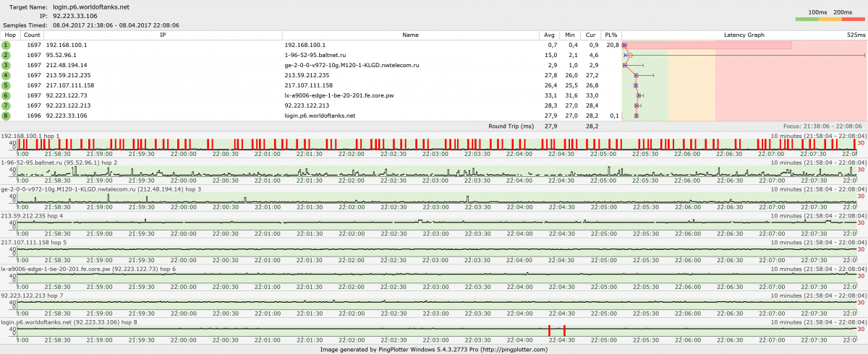The width and height of the screenshot is (868, 354).
Task: Select the final hop 8 circle icon
Action: (6, 116)
